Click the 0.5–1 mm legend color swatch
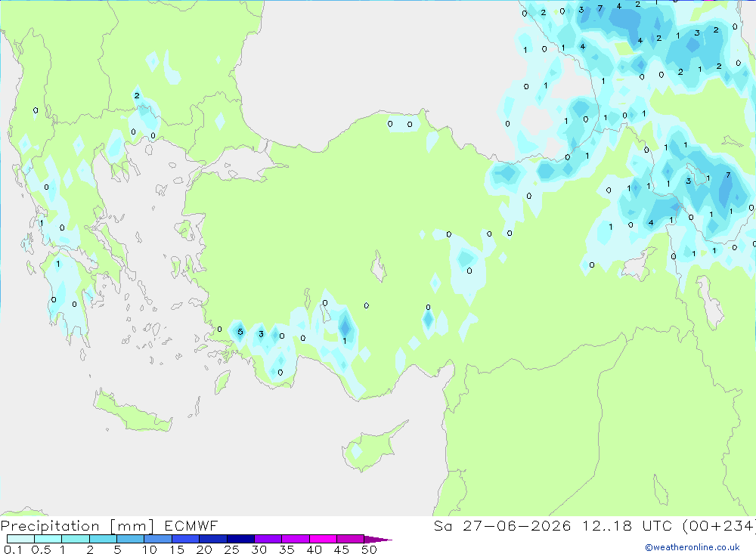The height and width of the screenshot is (554, 756). click(x=48, y=539)
